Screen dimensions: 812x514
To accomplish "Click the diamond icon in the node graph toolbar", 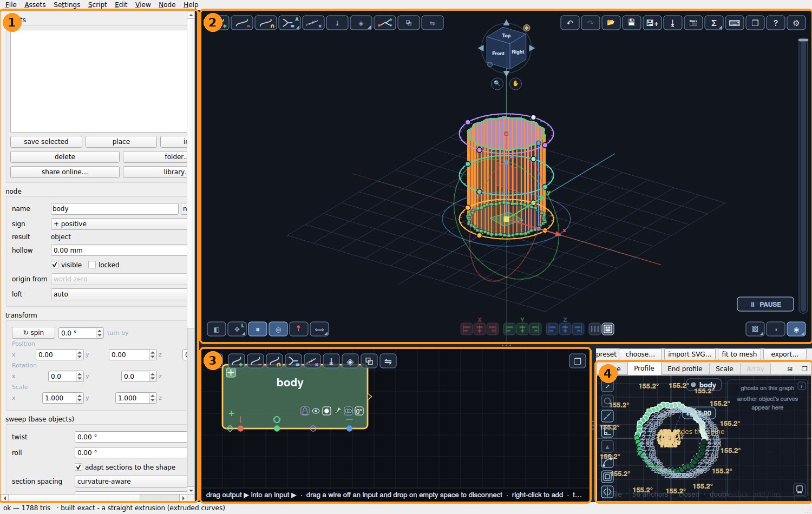I will [x=350, y=361].
